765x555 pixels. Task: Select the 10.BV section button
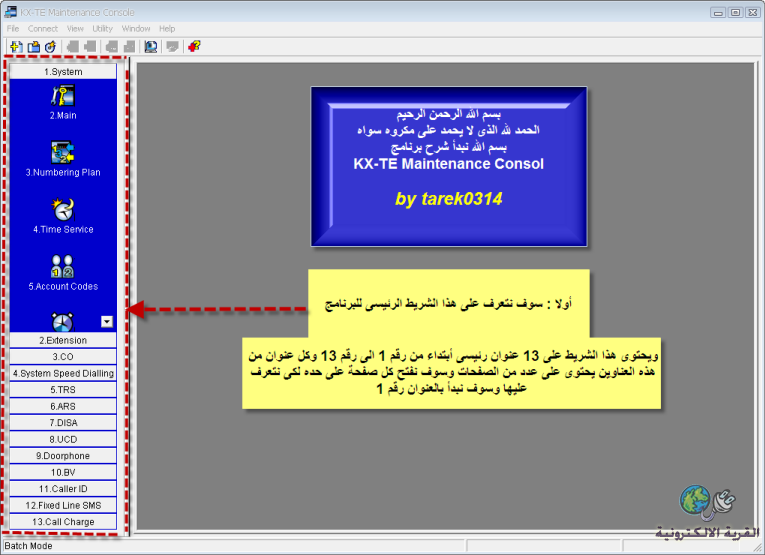click(x=63, y=473)
